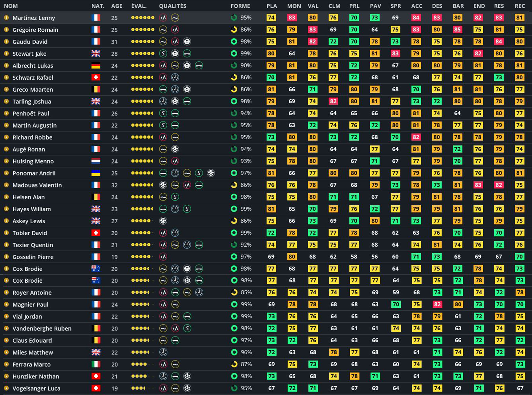Click Martinez Lenny's red 84 ACC value
532x395 pixels.
[x=416, y=18]
